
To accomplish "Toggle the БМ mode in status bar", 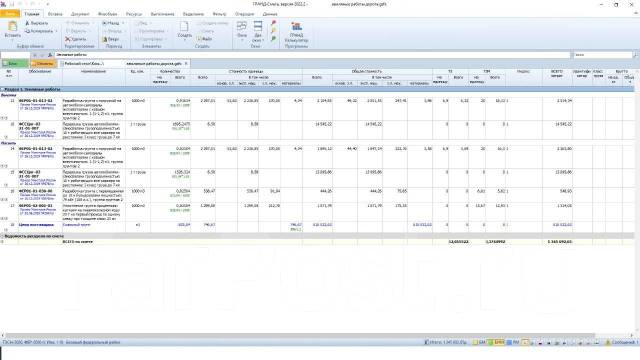I will (x=479, y=342).
